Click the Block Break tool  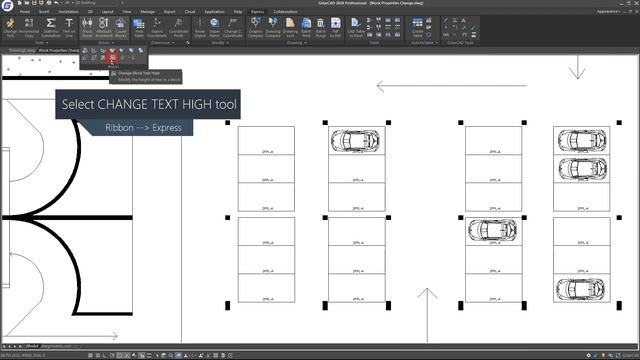click(87, 28)
